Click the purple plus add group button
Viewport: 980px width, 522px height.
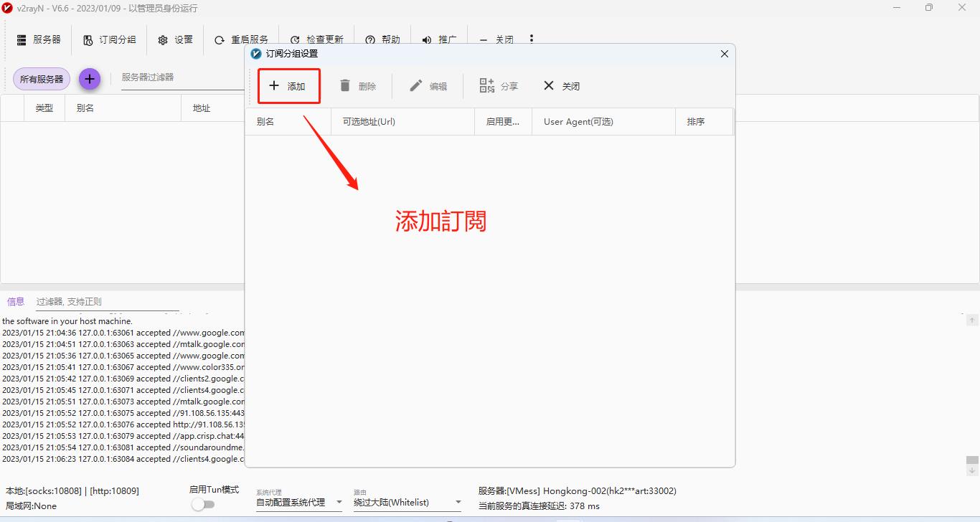(90, 79)
